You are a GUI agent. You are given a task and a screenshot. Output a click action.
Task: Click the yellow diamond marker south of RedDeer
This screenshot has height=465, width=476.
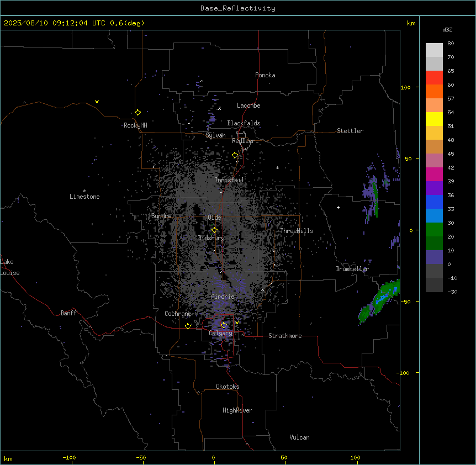click(235, 155)
